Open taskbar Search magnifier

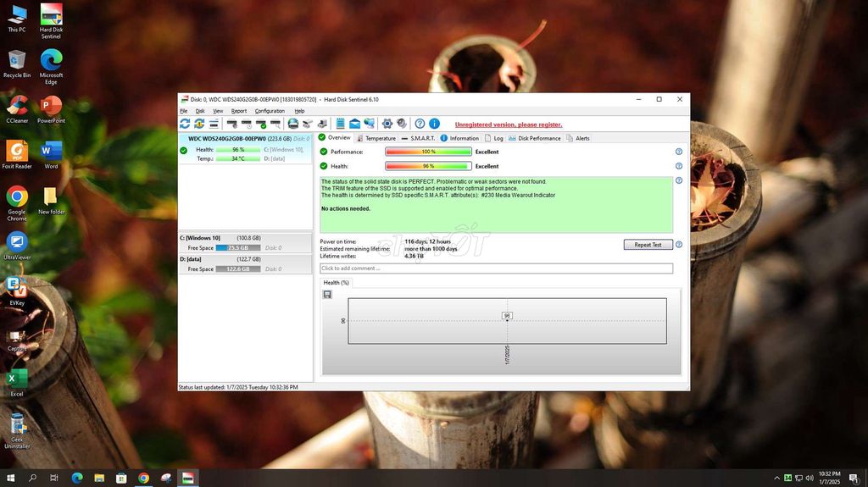pos(32,479)
